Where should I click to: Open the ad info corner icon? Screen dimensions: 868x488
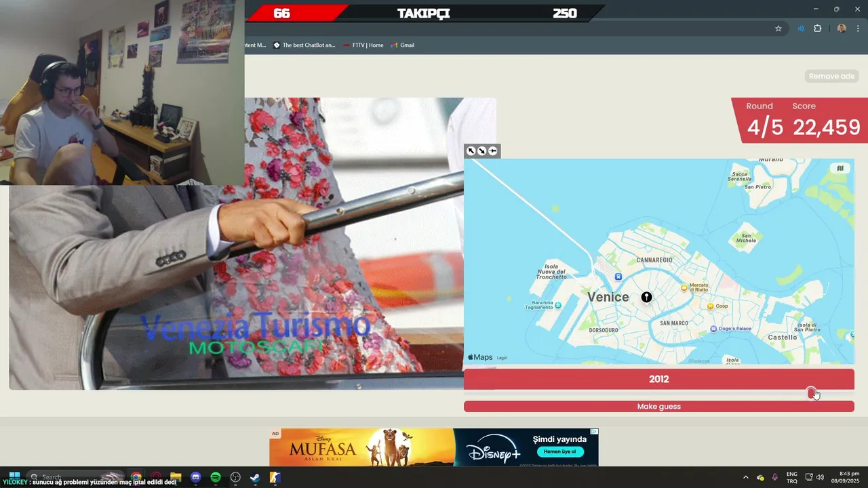pos(594,432)
